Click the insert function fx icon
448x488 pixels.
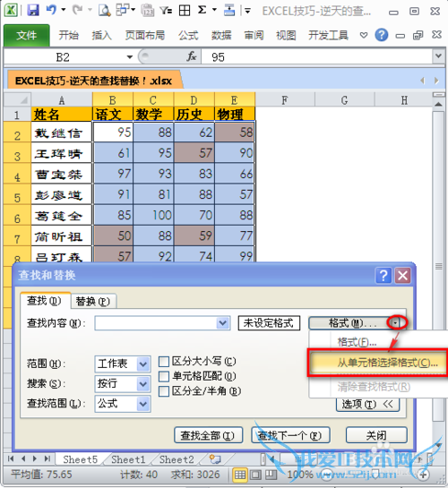192,56
